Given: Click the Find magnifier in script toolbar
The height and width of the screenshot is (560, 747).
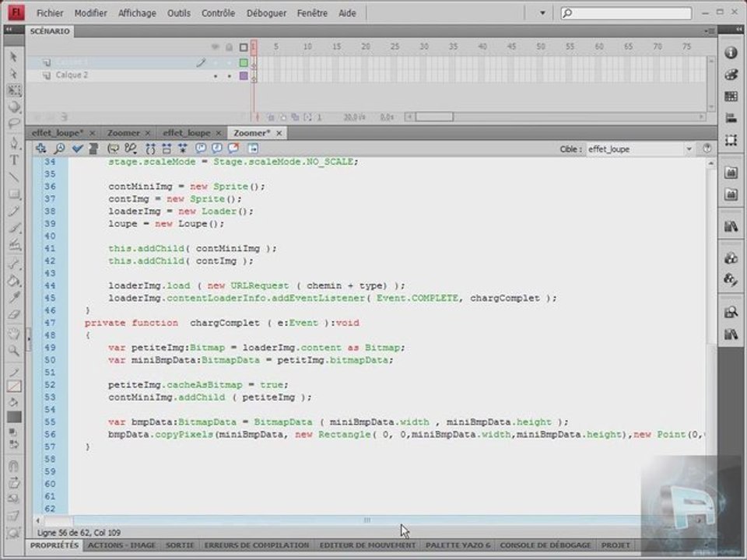Looking at the screenshot, I should [x=60, y=149].
